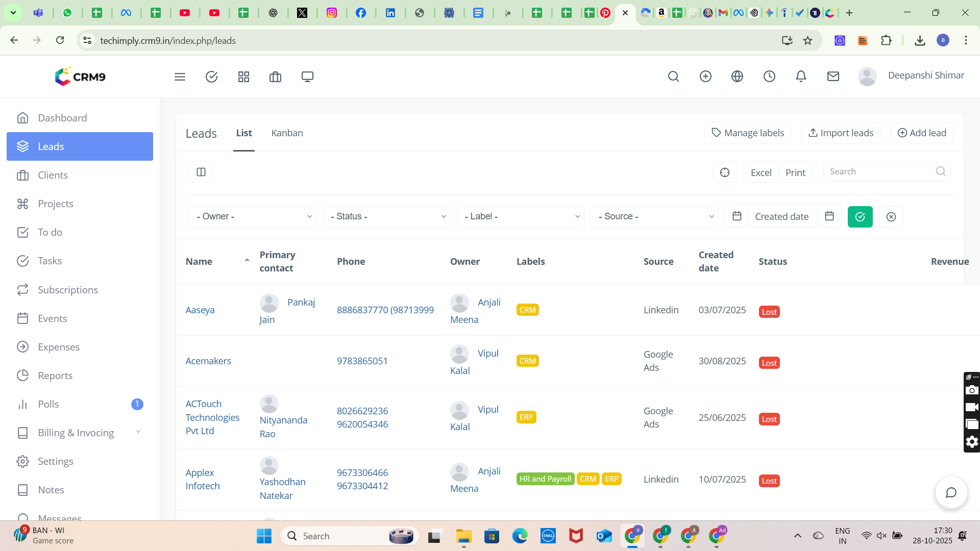Toggle the column visibility button
The height and width of the screenshot is (551, 980).
tap(201, 172)
